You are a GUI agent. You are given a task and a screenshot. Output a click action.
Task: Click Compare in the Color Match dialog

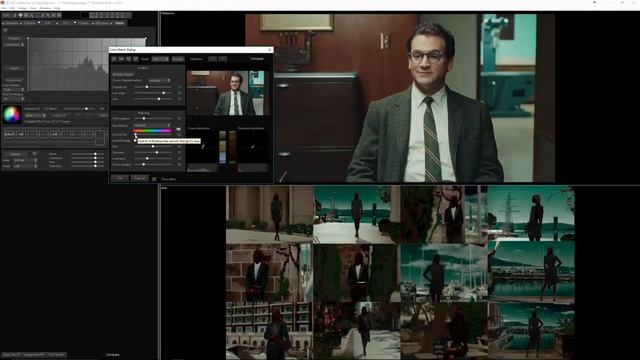pyautogui.click(x=257, y=59)
